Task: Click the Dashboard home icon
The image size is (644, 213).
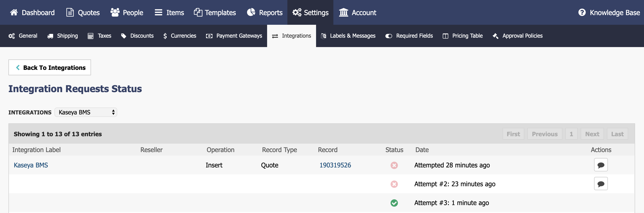Action: pyautogui.click(x=14, y=12)
